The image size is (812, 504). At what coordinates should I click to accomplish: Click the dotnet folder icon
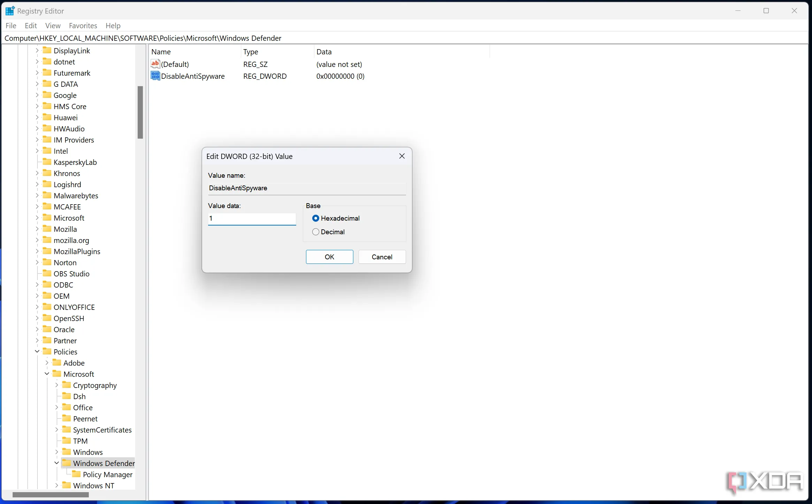pos(47,61)
